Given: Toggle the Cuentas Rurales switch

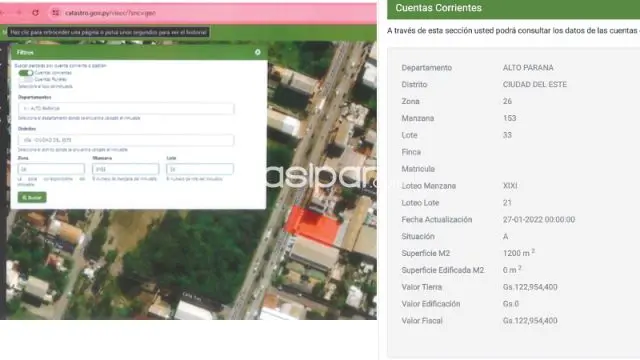Looking at the screenshot, I should [x=26, y=79].
